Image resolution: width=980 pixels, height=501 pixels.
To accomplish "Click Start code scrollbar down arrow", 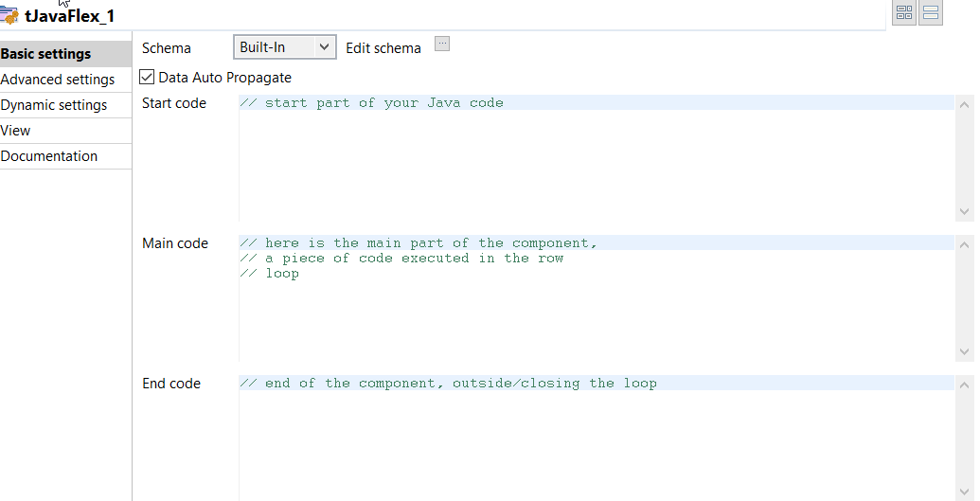I will [x=964, y=211].
